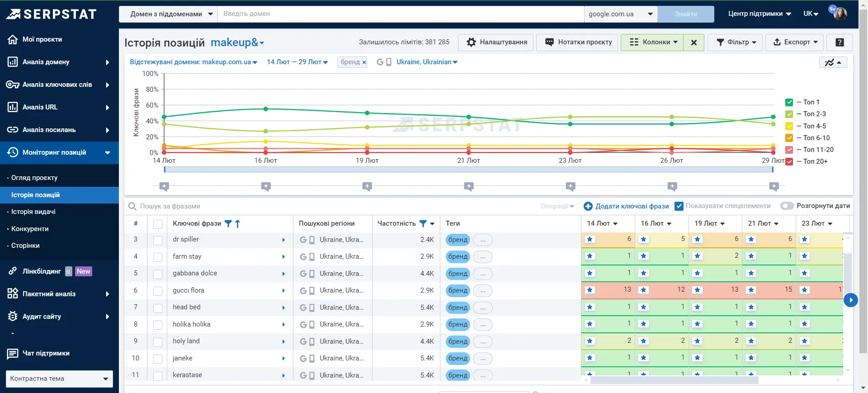
Task: Select all rows with header checkbox
Action: (158, 224)
